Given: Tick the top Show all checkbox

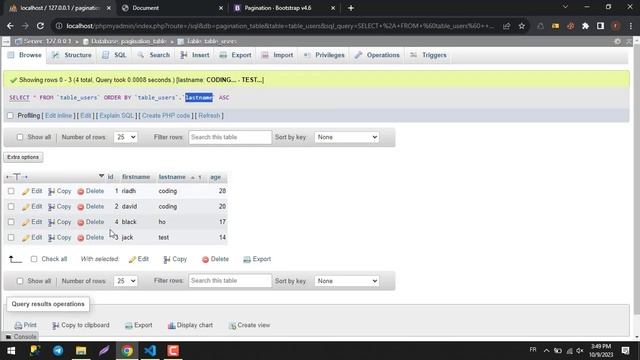Looking at the screenshot, I should 20,137.
